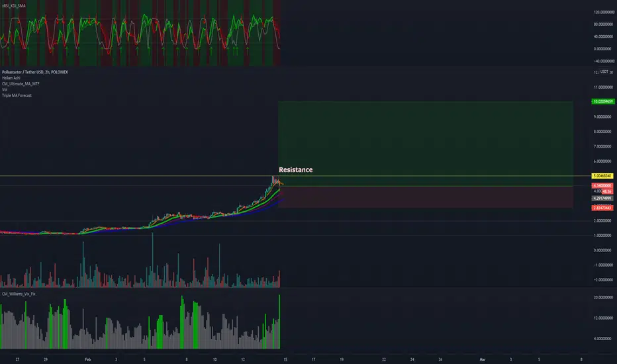Click the 10 date on time axis
This screenshot has width=617, height=364.
215,359
